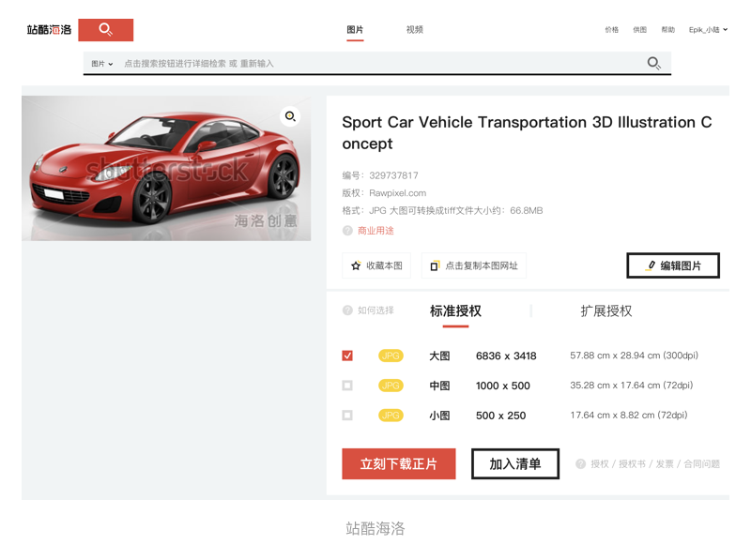
Task: Click help icon beside 授权 / 授权书
Action: [x=580, y=463]
